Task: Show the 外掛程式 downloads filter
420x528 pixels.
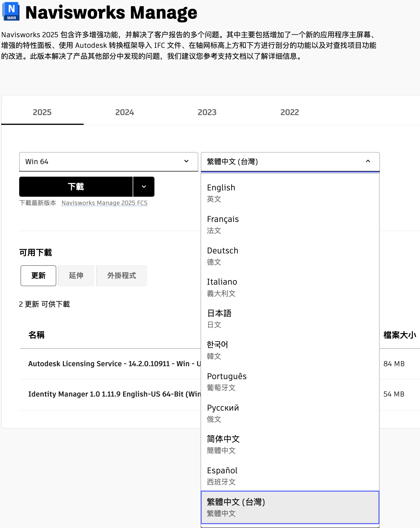Action: (121, 276)
